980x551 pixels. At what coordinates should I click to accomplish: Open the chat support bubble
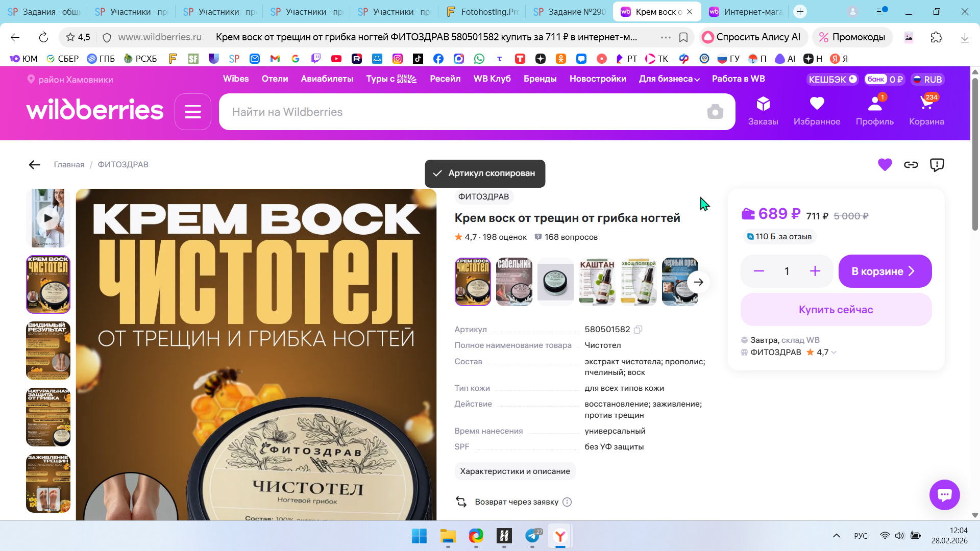pos(944,494)
